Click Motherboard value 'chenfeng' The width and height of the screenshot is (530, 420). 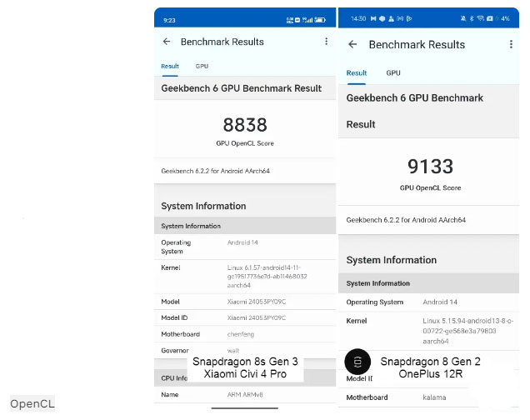tap(240, 334)
